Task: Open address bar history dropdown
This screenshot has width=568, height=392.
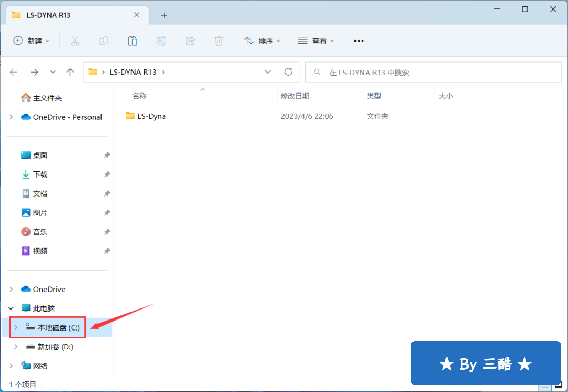Action: pyautogui.click(x=268, y=72)
